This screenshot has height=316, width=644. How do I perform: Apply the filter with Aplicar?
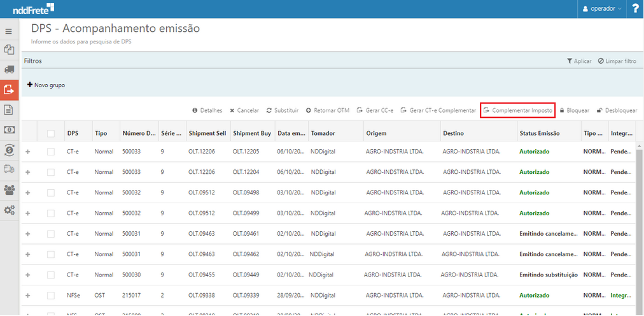(x=578, y=61)
